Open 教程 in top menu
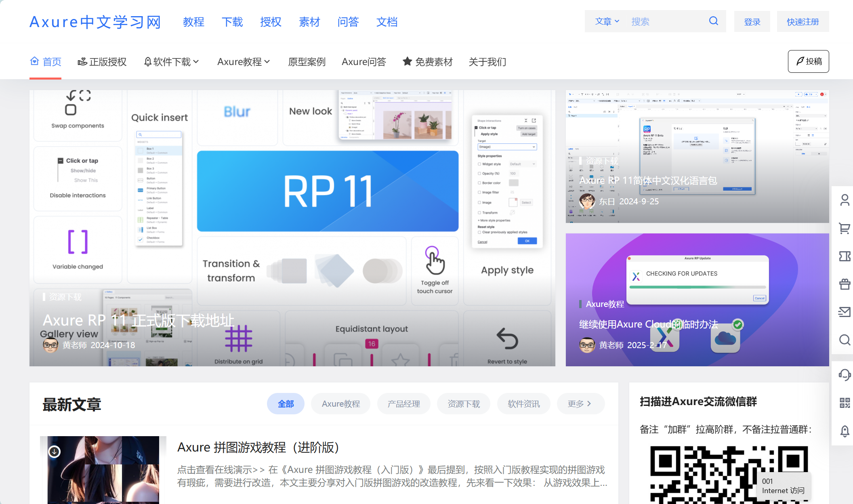This screenshot has height=504, width=853. [193, 22]
